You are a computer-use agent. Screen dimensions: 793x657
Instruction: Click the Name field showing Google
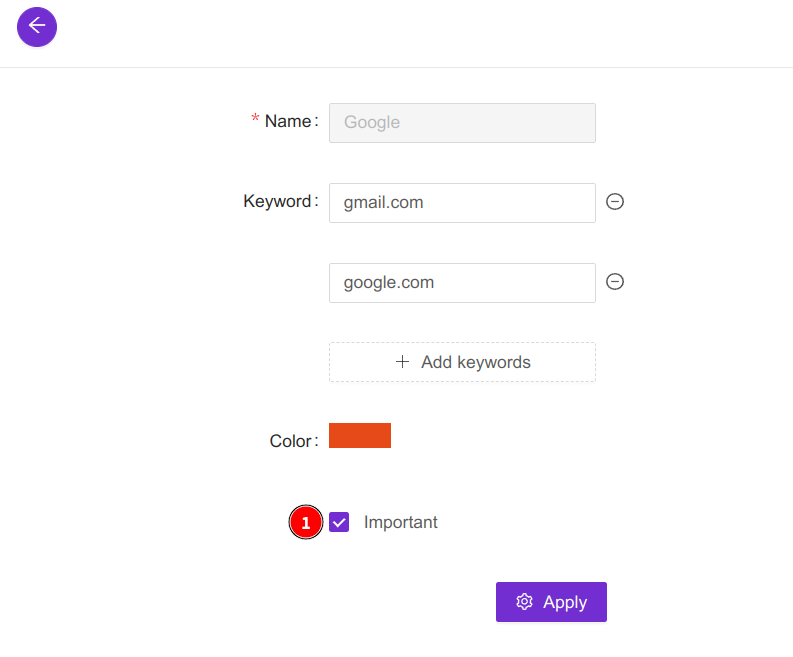[x=462, y=122]
